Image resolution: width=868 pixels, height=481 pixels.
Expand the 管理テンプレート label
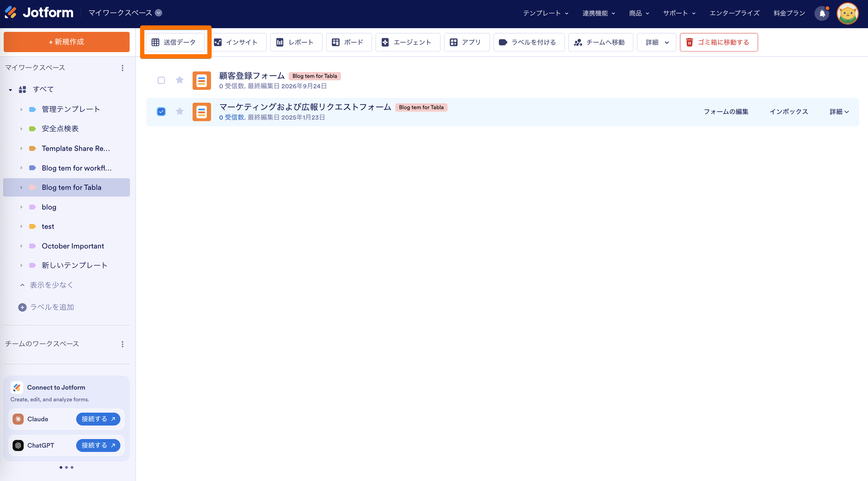21,109
